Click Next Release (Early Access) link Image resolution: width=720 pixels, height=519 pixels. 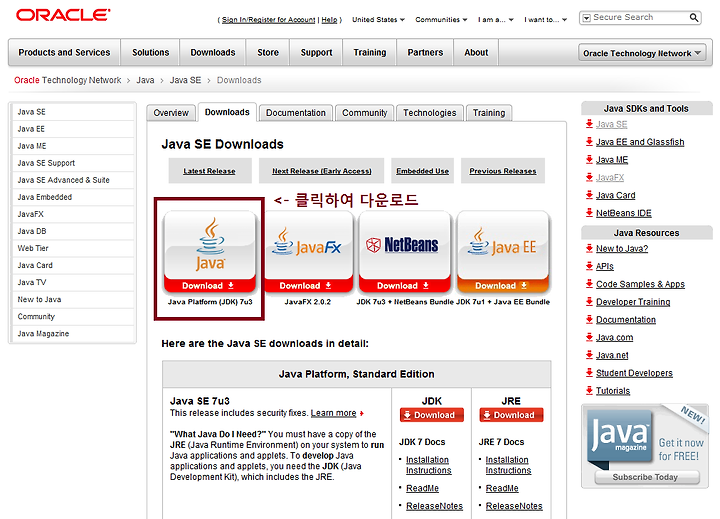coord(322,171)
